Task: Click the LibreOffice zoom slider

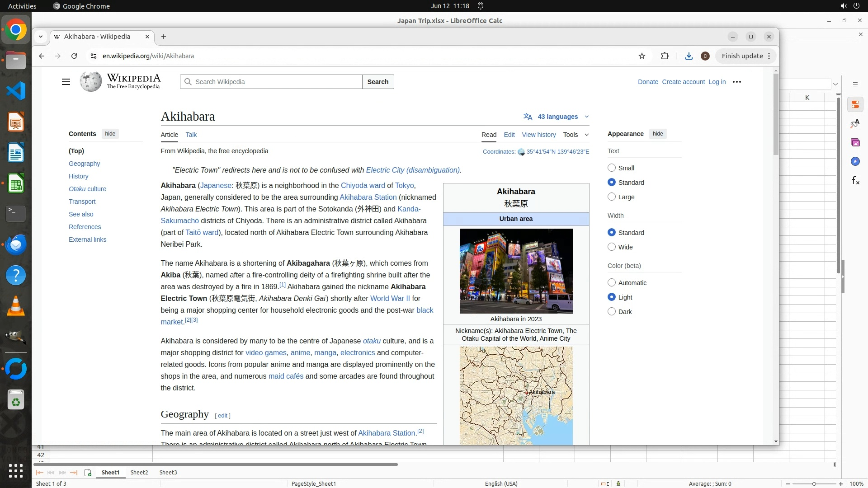Action: (814, 484)
